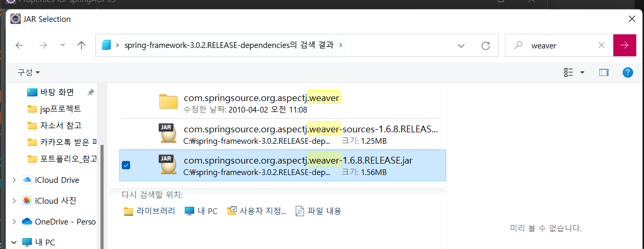
Task: Select OneDrive - Personal in sidebar
Action: coord(59,221)
